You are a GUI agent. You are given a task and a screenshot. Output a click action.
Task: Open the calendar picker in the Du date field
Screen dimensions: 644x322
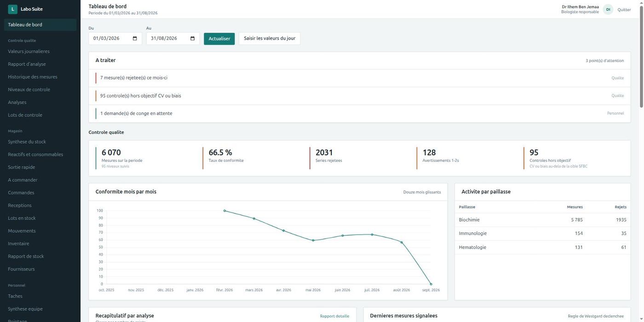[x=135, y=39]
